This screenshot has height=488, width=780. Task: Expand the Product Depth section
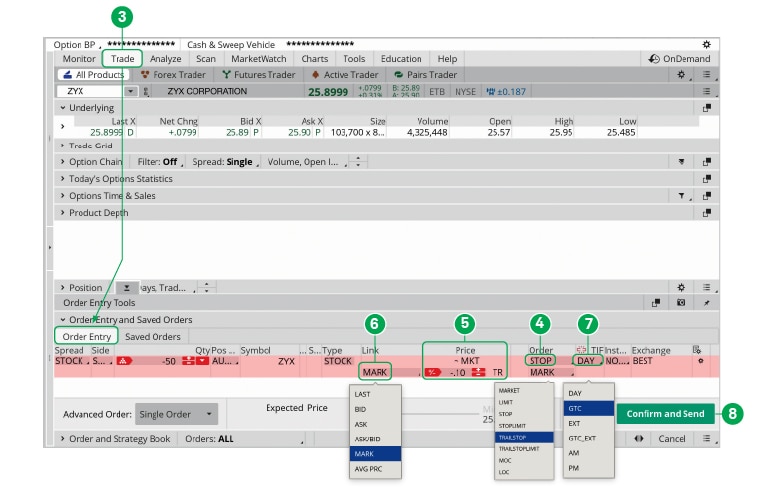click(x=62, y=212)
